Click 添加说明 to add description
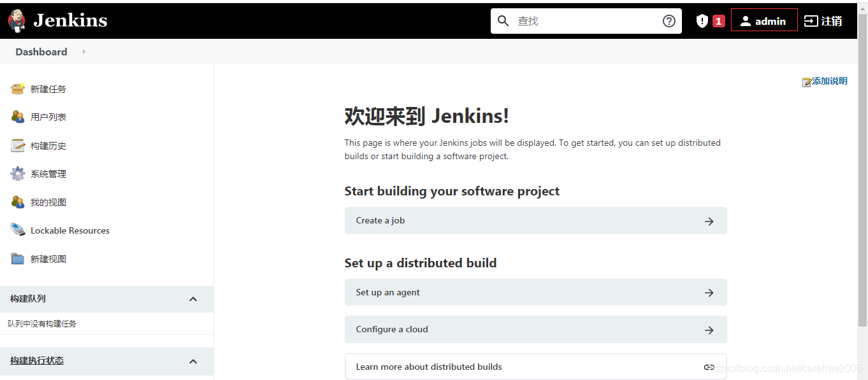Screen dimensions: 868x380 pyautogui.click(x=830, y=81)
